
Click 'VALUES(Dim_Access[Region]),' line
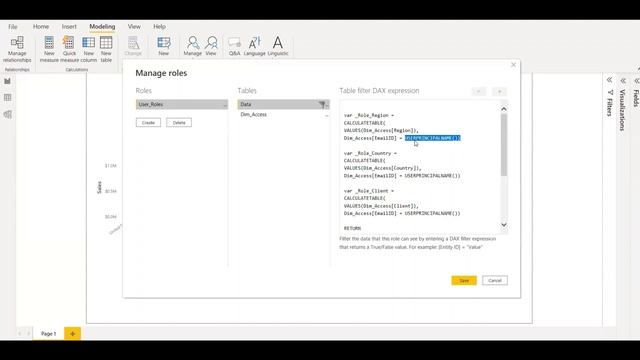point(381,130)
